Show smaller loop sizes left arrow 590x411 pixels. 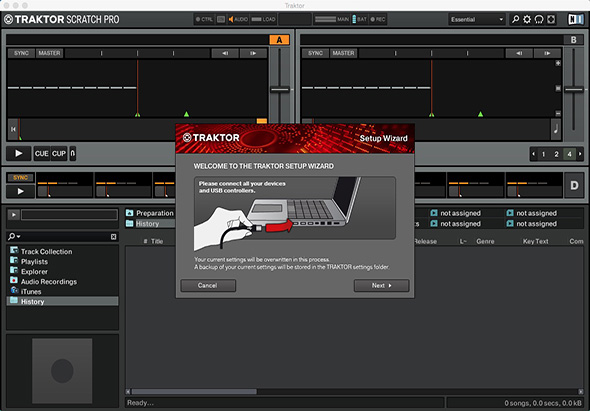click(534, 154)
